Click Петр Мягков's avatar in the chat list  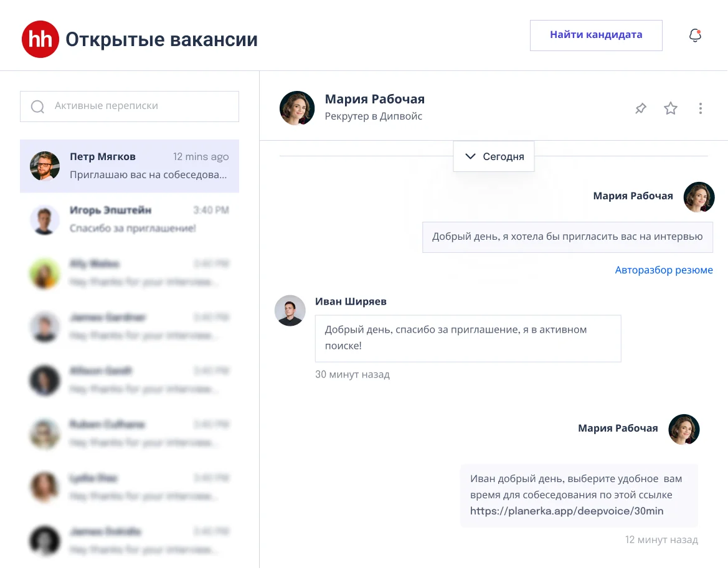(44, 166)
